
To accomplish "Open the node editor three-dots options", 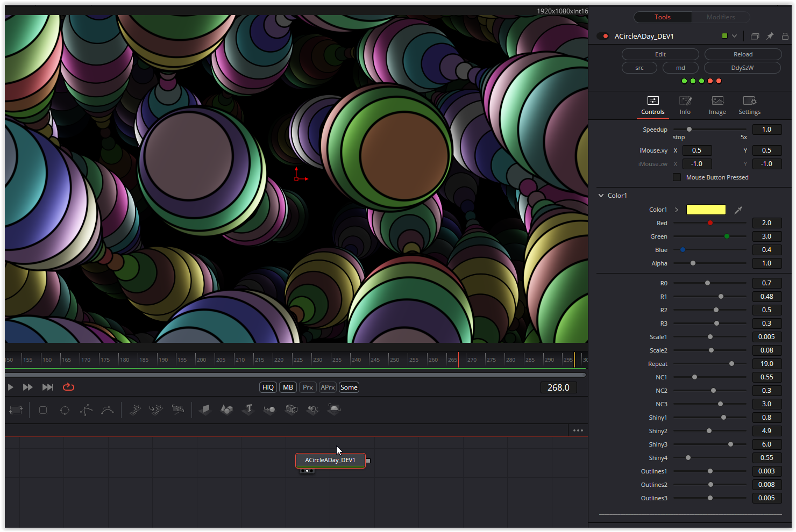I will click(x=578, y=430).
